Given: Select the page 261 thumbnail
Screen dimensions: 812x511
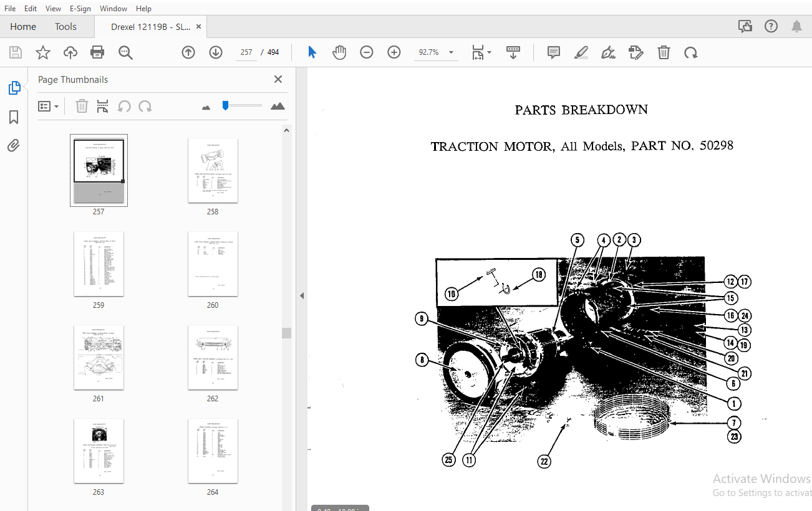Looking at the screenshot, I should click(99, 358).
